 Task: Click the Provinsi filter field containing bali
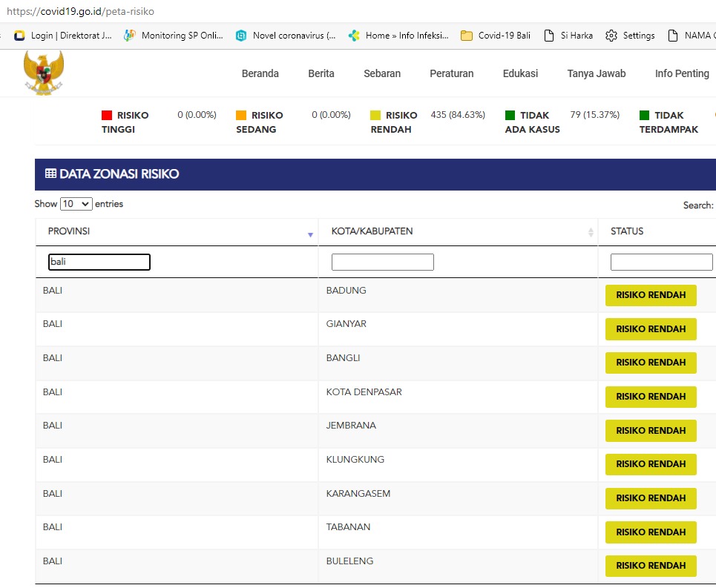click(x=99, y=262)
